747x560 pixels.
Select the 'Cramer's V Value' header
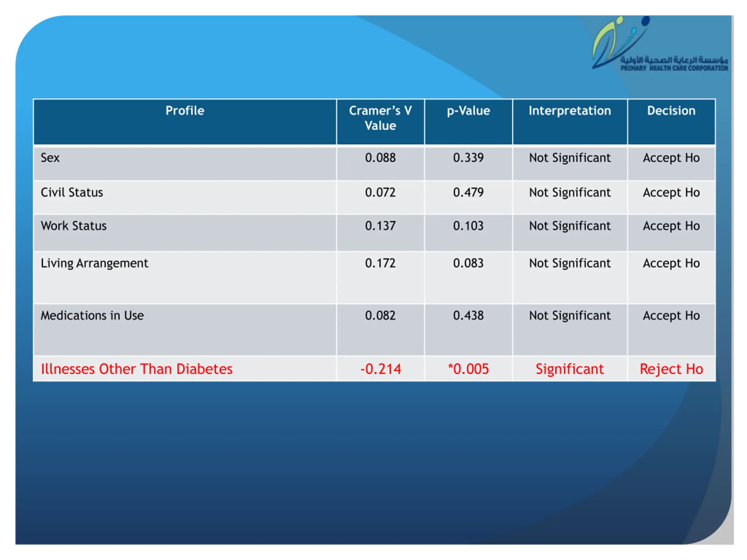coord(380,118)
